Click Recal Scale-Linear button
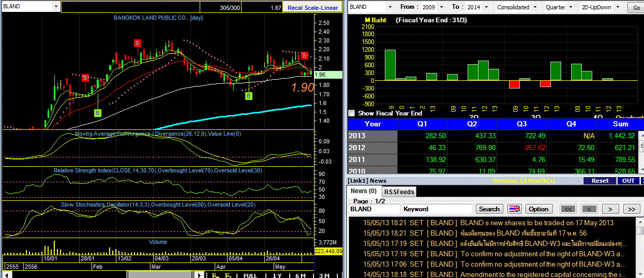Image resolution: width=644 pixels, height=278 pixels. (x=312, y=8)
